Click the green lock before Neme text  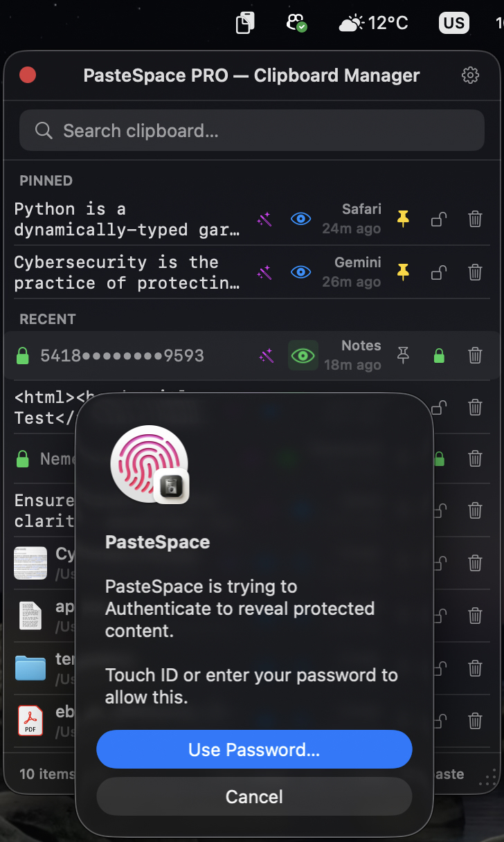point(23,458)
